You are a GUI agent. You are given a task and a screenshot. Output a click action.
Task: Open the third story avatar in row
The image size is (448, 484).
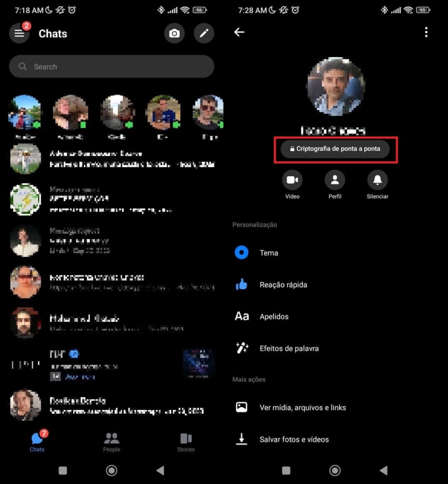[118, 112]
